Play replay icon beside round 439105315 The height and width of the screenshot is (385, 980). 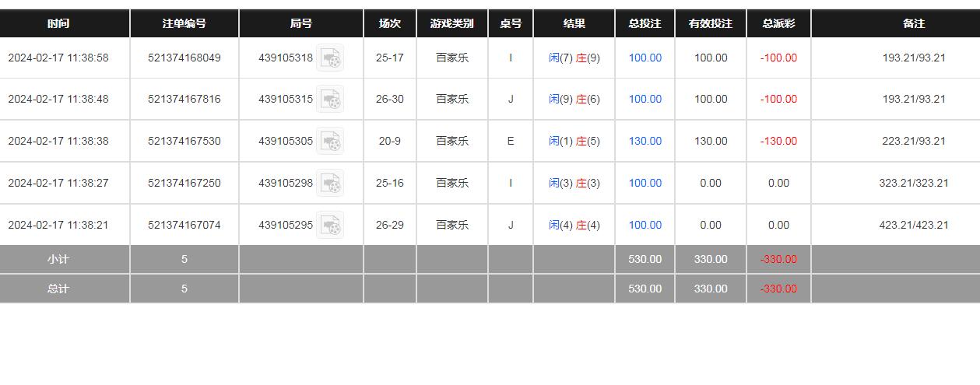pyautogui.click(x=330, y=99)
